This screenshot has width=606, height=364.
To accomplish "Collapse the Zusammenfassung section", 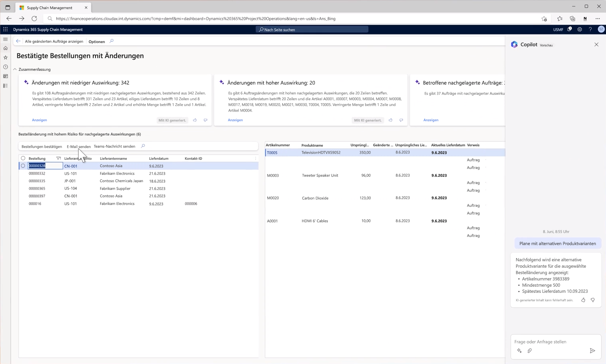I will point(15,69).
